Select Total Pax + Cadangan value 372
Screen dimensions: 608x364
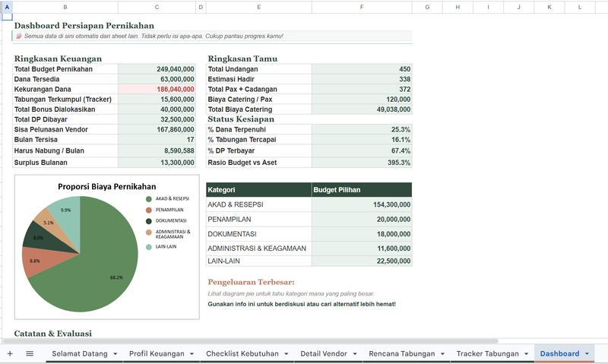point(362,89)
